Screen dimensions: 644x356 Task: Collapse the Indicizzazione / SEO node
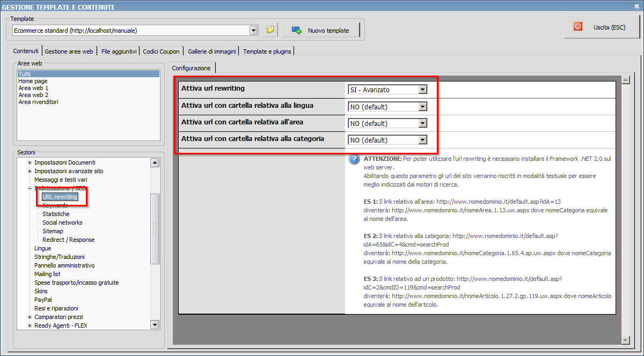point(30,188)
